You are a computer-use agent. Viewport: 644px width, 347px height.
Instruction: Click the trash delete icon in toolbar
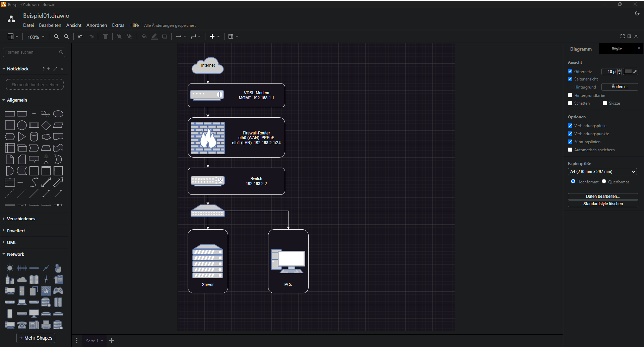(105, 37)
